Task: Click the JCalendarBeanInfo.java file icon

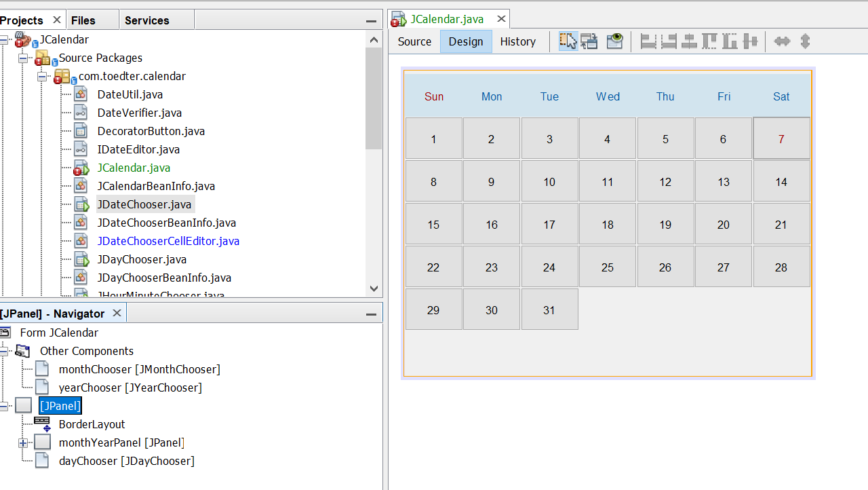Action: 81,186
